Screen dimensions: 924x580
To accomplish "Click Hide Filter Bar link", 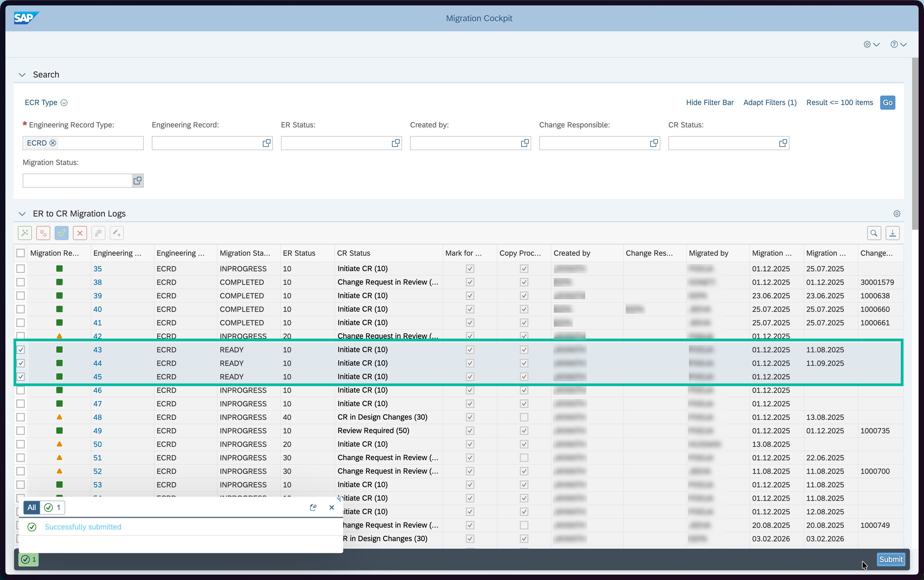I will pyautogui.click(x=709, y=102).
